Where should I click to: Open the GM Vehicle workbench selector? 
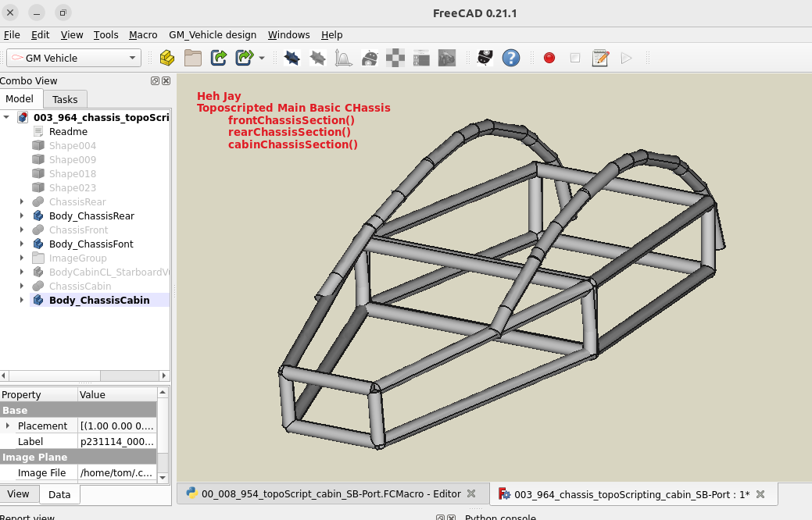73,58
